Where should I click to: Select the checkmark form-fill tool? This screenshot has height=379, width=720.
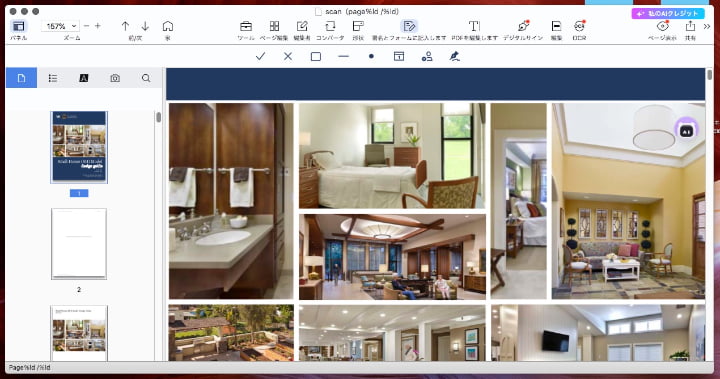click(x=260, y=57)
